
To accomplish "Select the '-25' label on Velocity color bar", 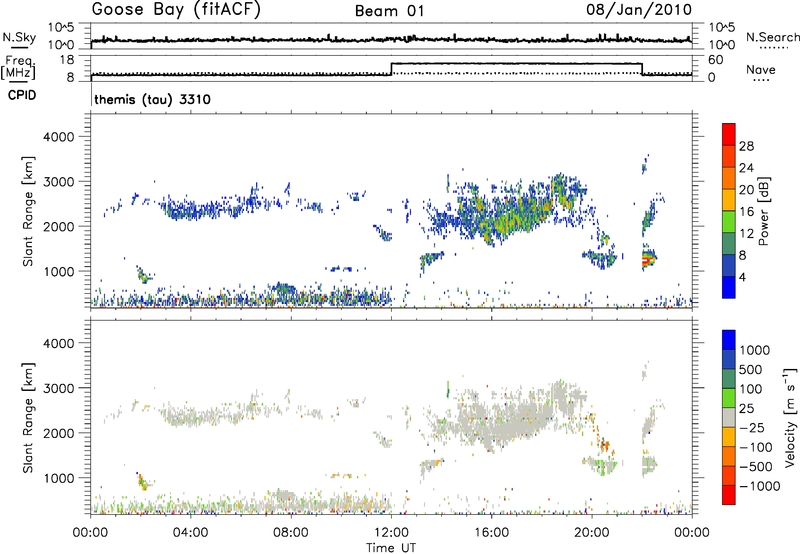I will click(x=751, y=428).
